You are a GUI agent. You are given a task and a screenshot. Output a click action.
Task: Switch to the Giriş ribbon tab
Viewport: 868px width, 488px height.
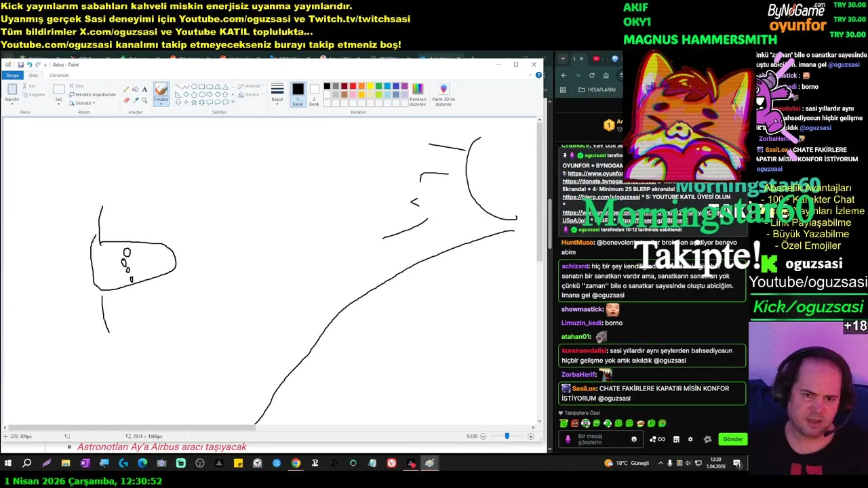click(x=33, y=75)
